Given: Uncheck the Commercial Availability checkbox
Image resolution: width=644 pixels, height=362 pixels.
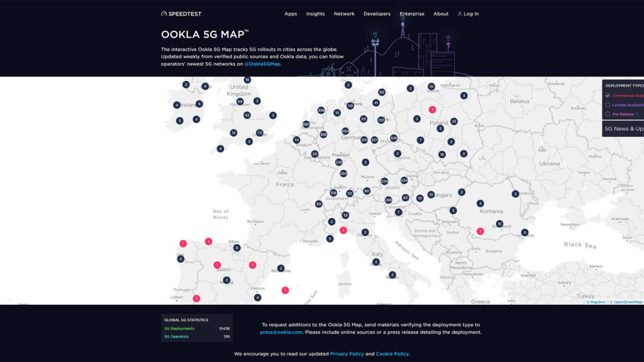Looking at the screenshot, I should pyautogui.click(x=608, y=96).
